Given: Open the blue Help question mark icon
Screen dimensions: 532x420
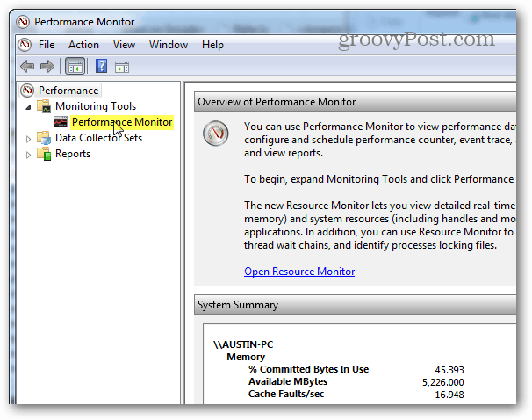Looking at the screenshot, I should [x=101, y=66].
